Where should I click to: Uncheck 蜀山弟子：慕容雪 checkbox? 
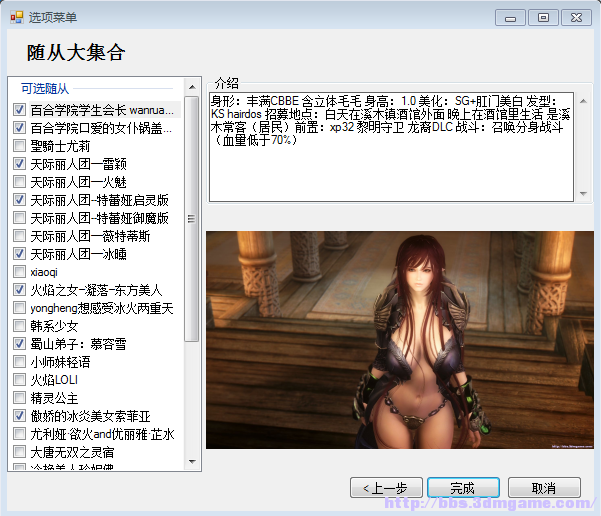pos(19,344)
